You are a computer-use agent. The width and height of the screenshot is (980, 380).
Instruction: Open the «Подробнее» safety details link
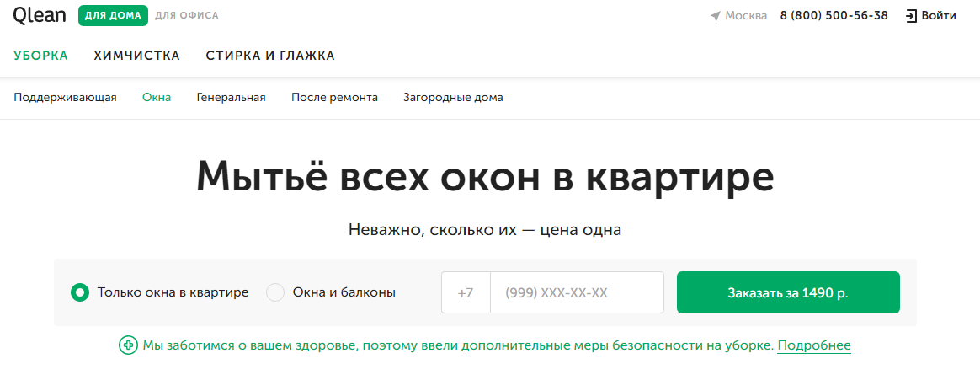point(814,345)
